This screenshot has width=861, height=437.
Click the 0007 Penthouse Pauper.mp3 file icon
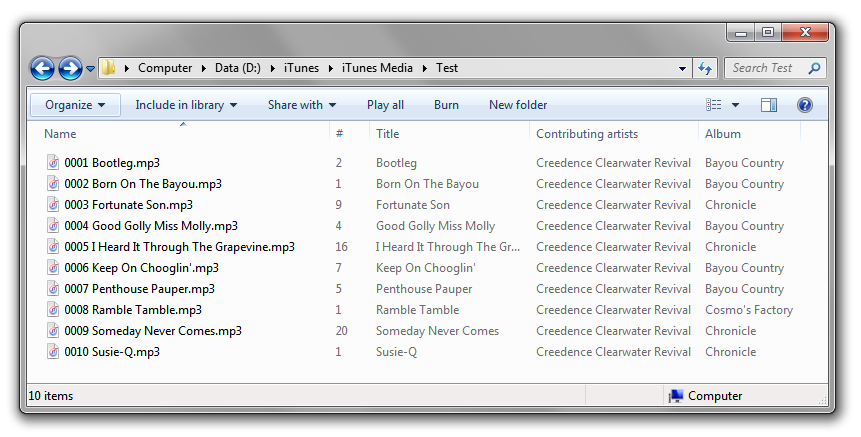[x=53, y=288]
